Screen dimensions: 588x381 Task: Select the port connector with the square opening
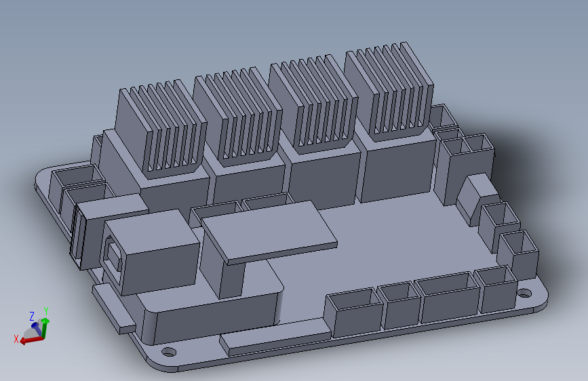[150, 252]
